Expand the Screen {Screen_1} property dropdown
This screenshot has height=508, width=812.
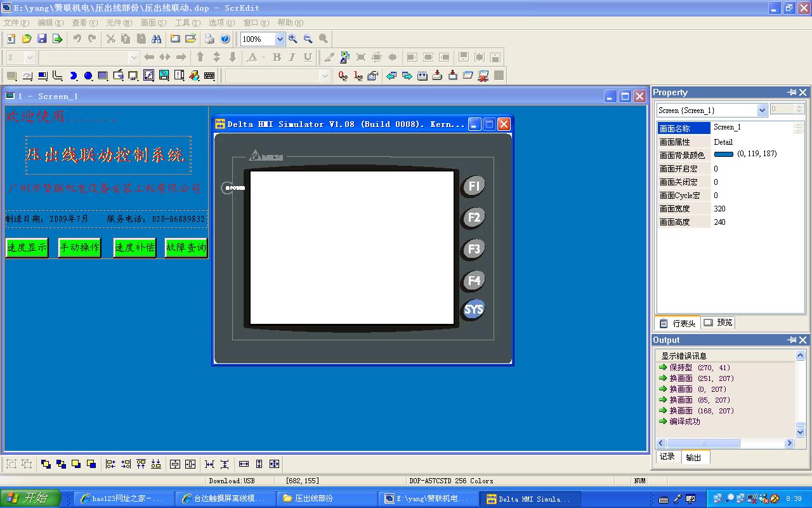click(762, 110)
